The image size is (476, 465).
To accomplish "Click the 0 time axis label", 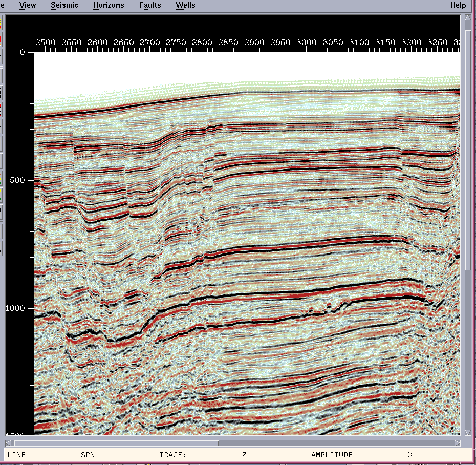I will [23, 52].
